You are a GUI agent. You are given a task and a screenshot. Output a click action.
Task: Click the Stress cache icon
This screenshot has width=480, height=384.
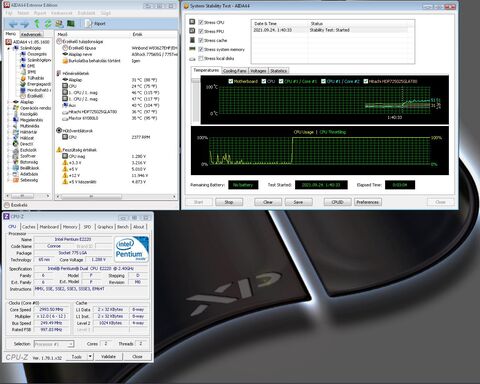pos(192,40)
